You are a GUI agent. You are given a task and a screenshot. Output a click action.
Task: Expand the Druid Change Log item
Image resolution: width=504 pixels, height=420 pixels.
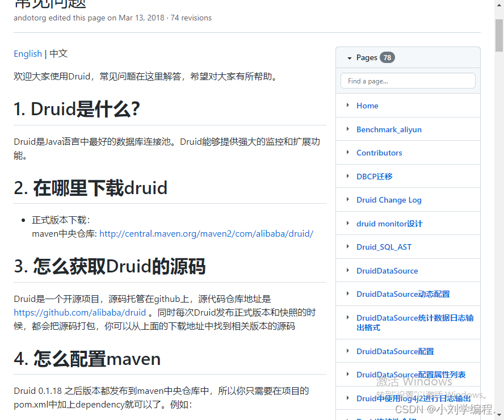(348, 200)
